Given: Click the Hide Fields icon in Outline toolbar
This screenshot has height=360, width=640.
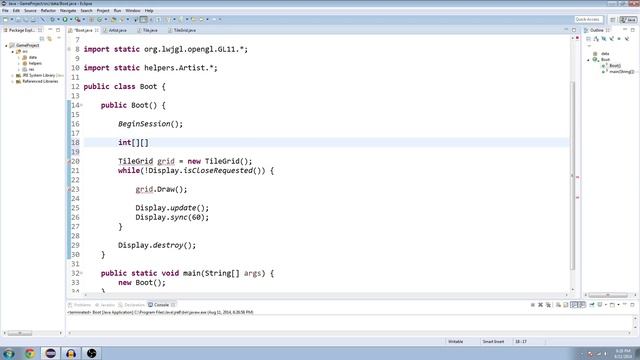Looking at the screenshot, I should tap(604, 39).
